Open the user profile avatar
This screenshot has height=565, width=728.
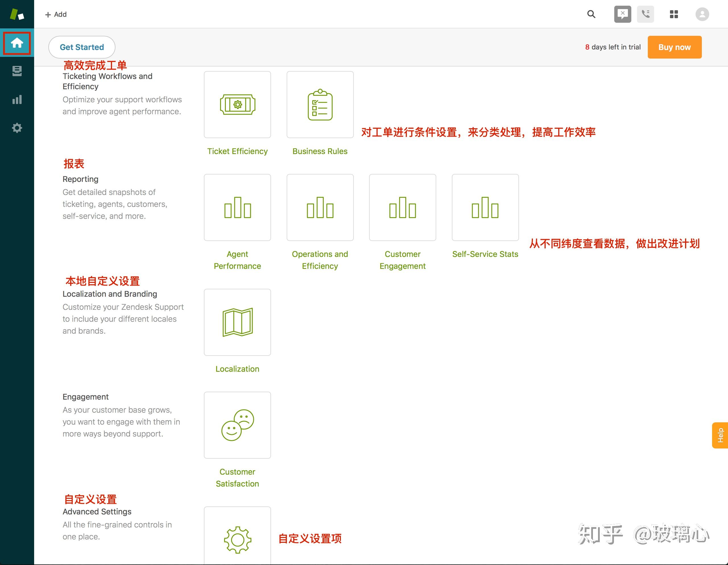point(702,14)
